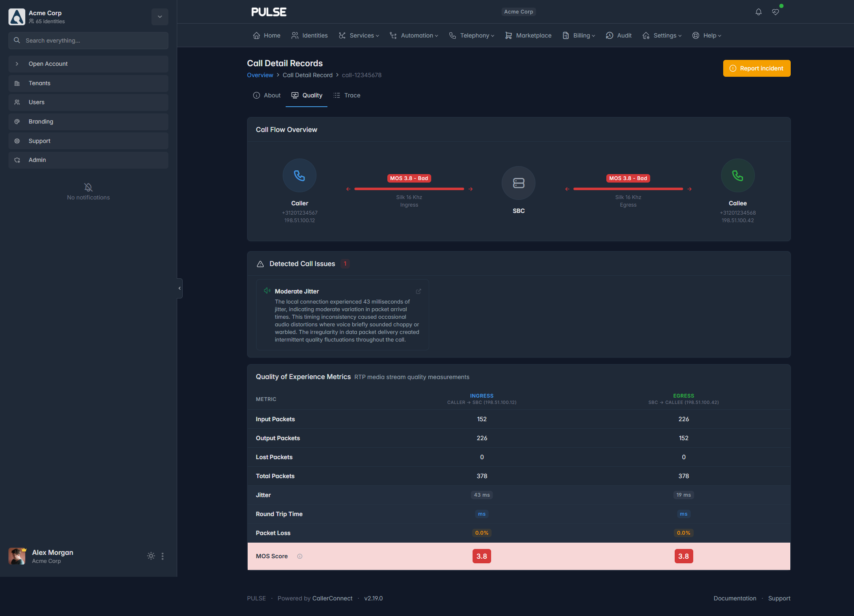Select the Tenants sidebar icon
The height and width of the screenshot is (616, 854).
click(x=17, y=83)
